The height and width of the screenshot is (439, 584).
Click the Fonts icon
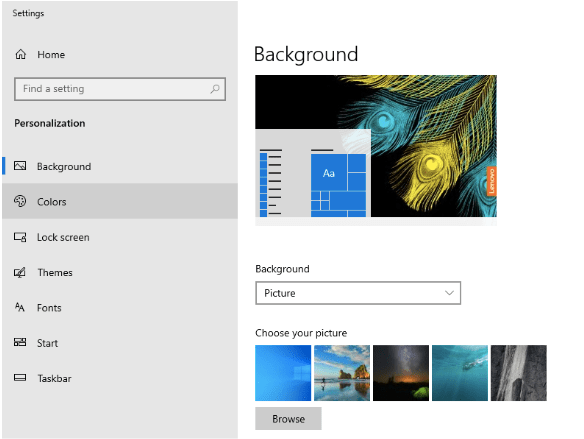click(20, 307)
